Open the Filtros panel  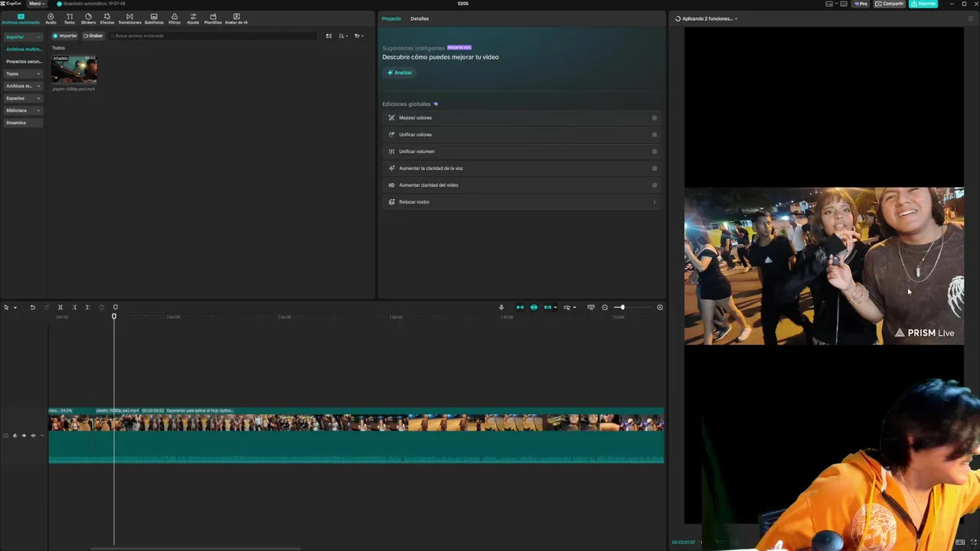175,18
